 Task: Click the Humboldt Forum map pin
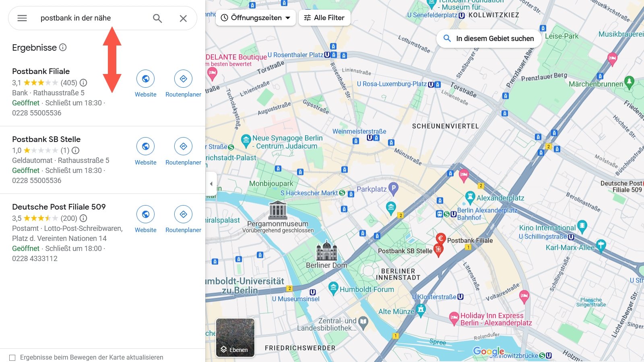[x=333, y=288]
